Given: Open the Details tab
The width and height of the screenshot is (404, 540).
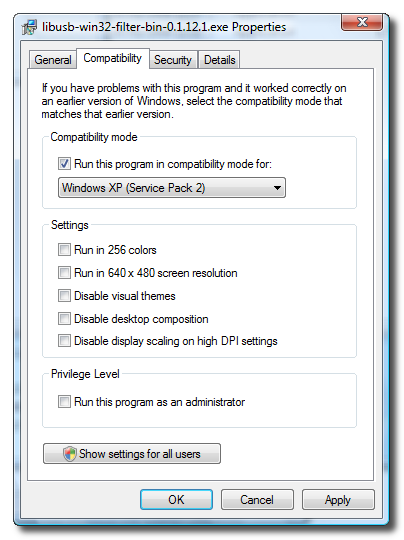Looking at the screenshot, I should pyautogui.click(x=219, y=60).
